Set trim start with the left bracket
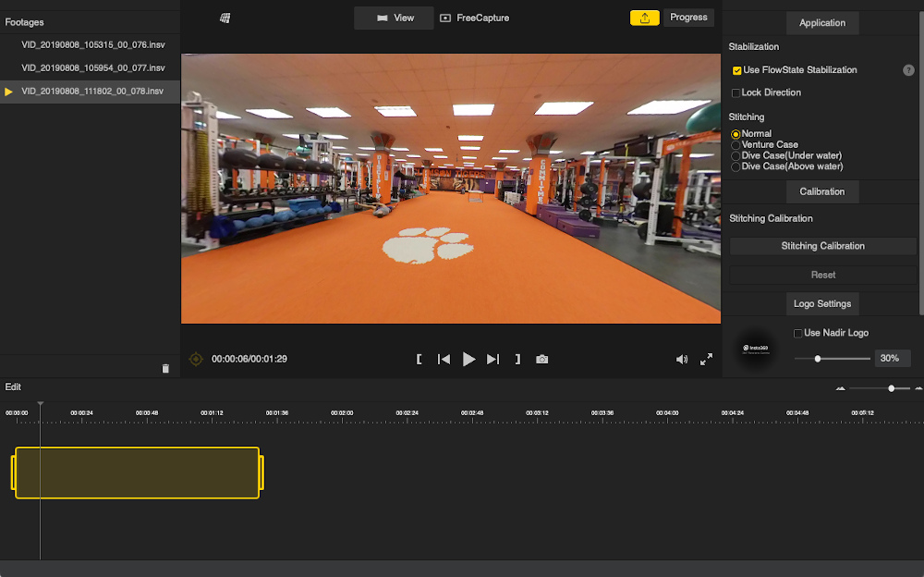This screenshot has width=924, height=577. [x=419, y=360]
